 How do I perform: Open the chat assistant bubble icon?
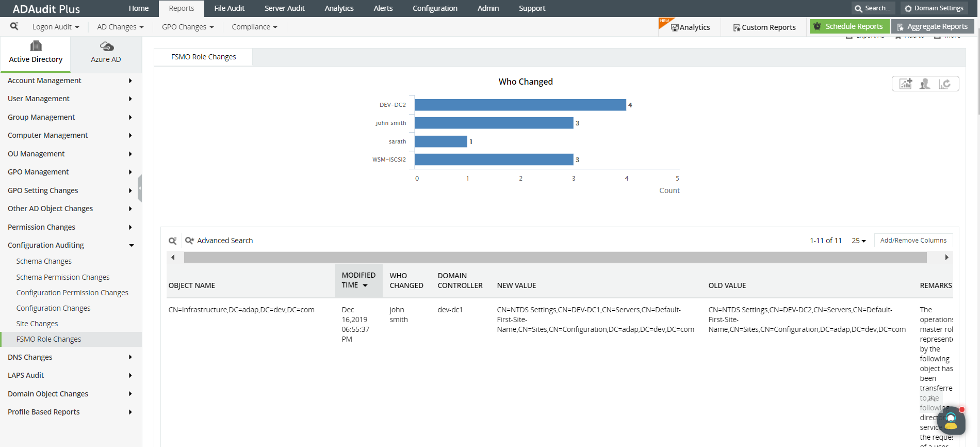point(951,421)
